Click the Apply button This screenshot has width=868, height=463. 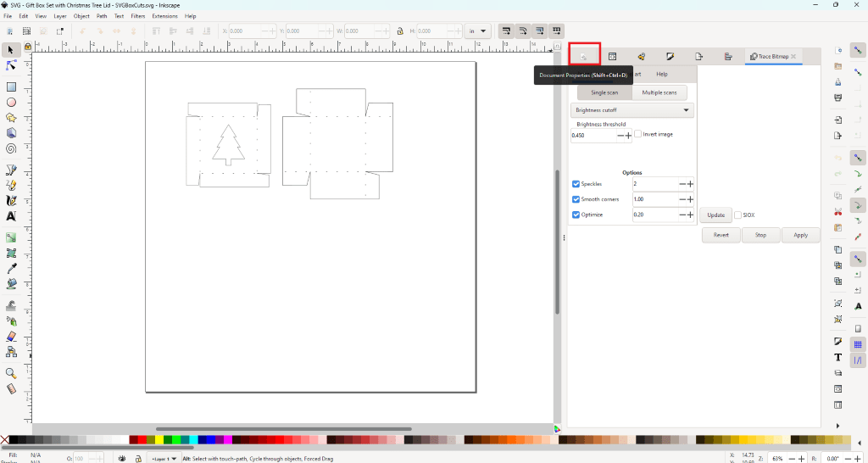tap(800, 235)
